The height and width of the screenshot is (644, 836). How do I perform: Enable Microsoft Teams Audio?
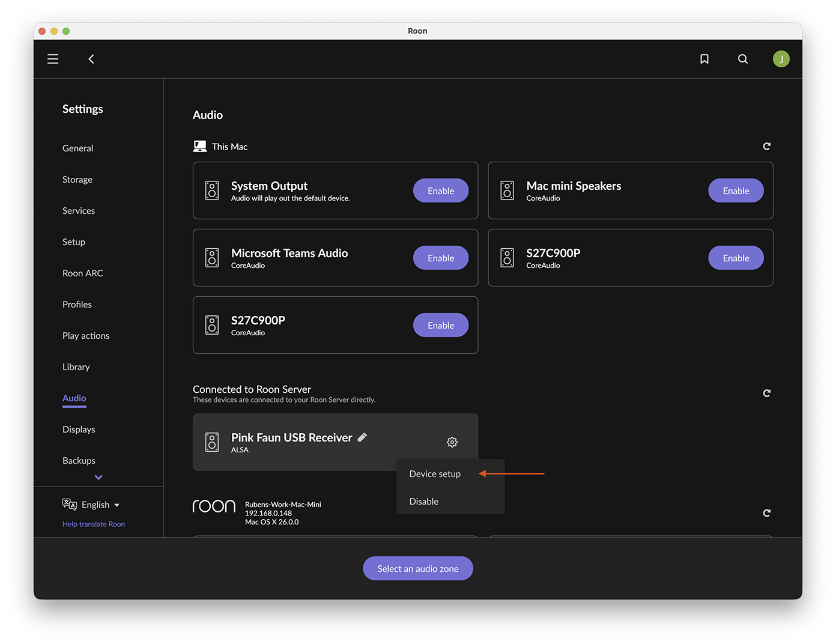click(x=441, y=258)
